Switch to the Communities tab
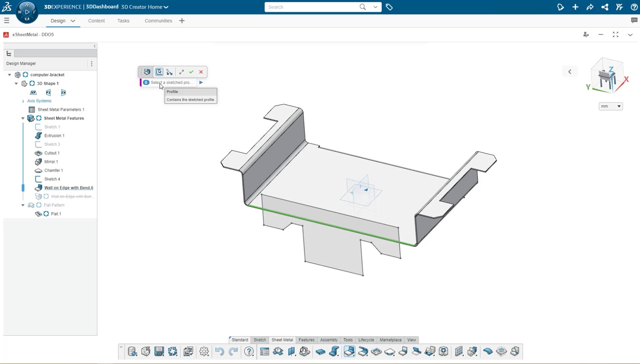 pyautogui.click(x=158, y=21)
